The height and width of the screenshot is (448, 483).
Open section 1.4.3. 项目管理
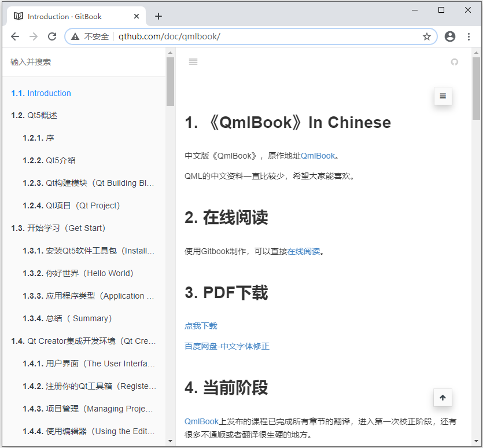pyautogui.click(x=88, y=409)
